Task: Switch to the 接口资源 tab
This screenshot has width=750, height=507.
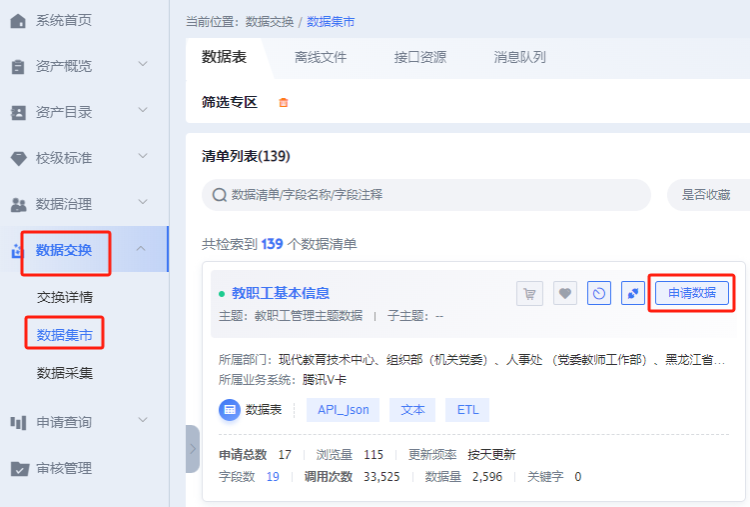Action: pos(420,57)
